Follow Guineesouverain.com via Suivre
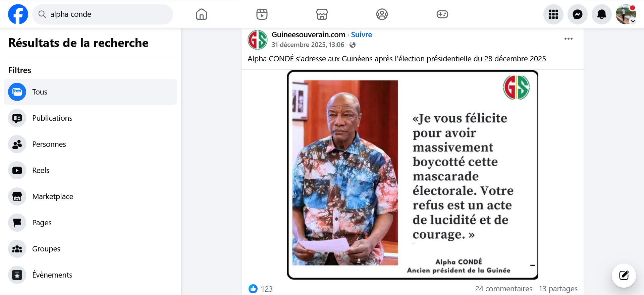Viewport: 644px width, 295px height. coord(361,35)
